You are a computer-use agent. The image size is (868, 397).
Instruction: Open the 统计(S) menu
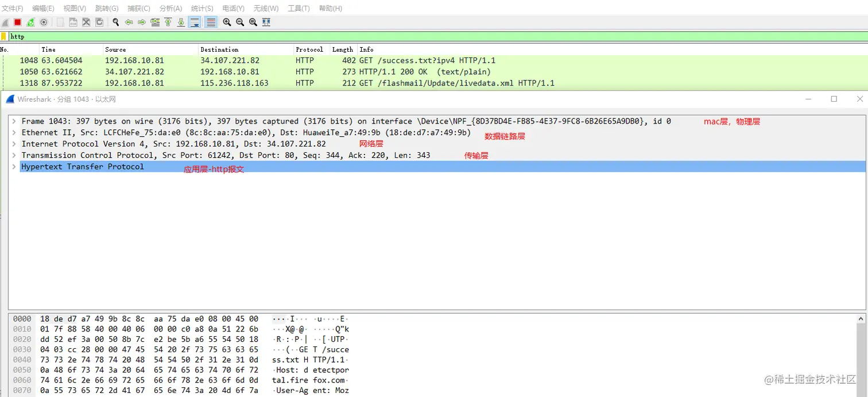coord(202,9)
